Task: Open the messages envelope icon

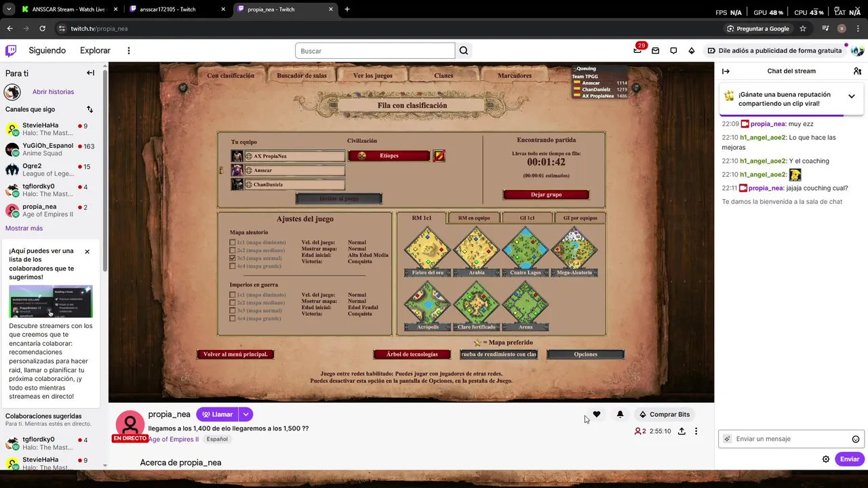Action: (655, 51)
